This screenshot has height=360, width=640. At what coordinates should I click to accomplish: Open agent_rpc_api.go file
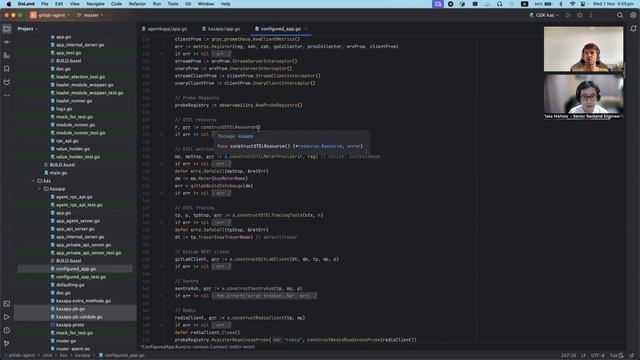[x=74, y=197]
